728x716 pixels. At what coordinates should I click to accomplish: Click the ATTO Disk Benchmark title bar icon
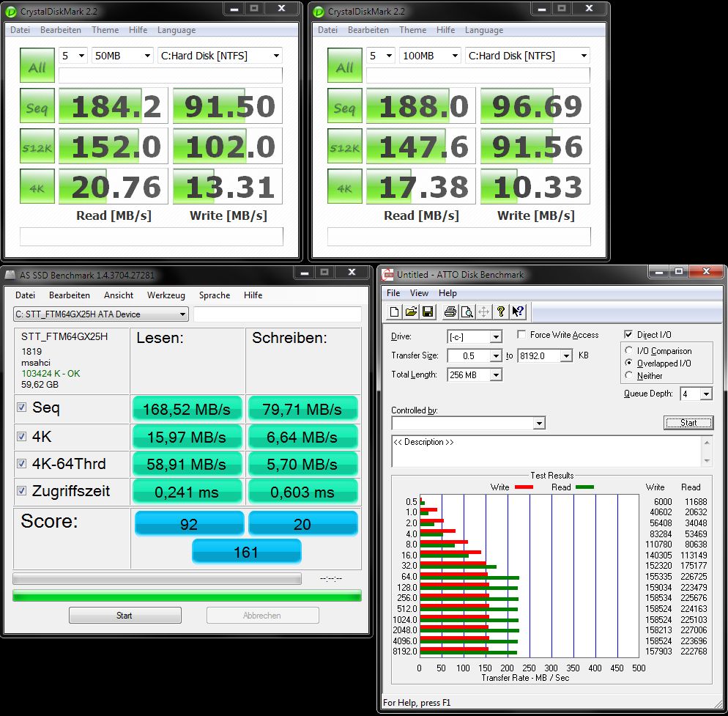point(387,275)
